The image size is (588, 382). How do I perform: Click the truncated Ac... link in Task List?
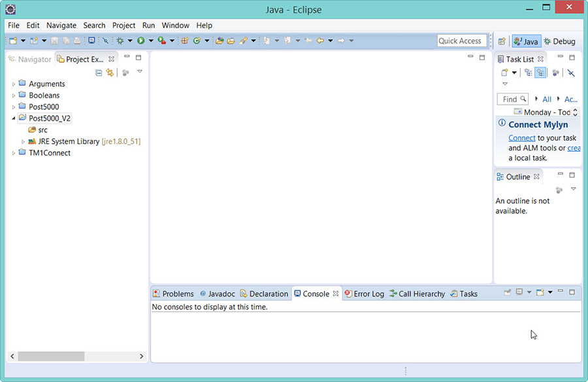571,99
